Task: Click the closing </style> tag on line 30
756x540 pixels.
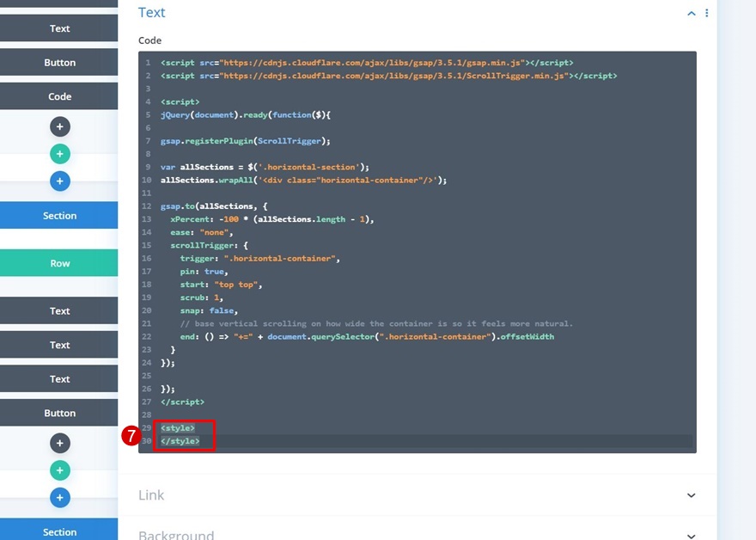Action: click(x=180, y=440)
